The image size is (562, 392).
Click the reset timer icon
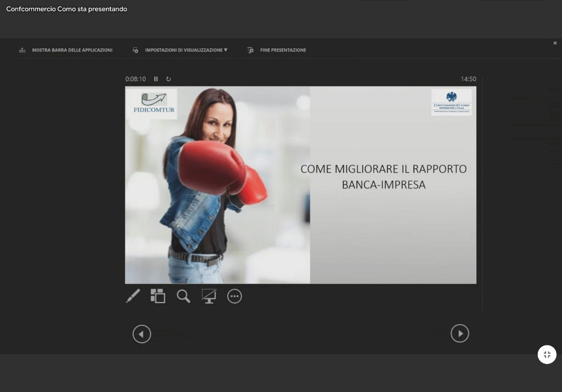tap(168, 79)
